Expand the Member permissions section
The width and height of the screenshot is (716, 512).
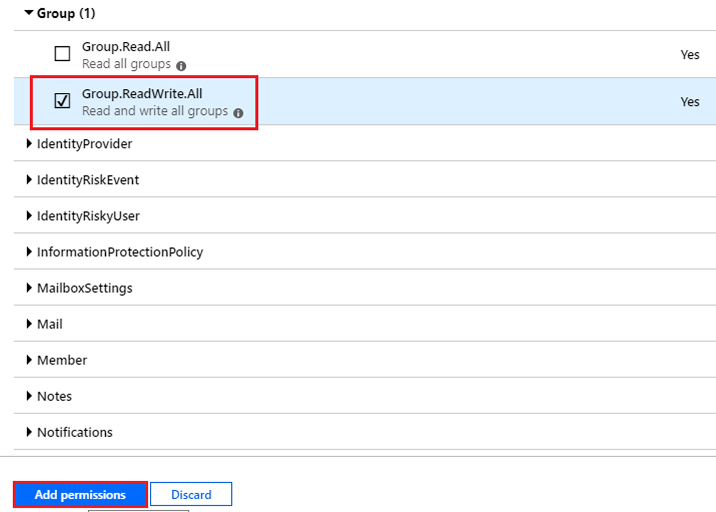pos(29,360)
